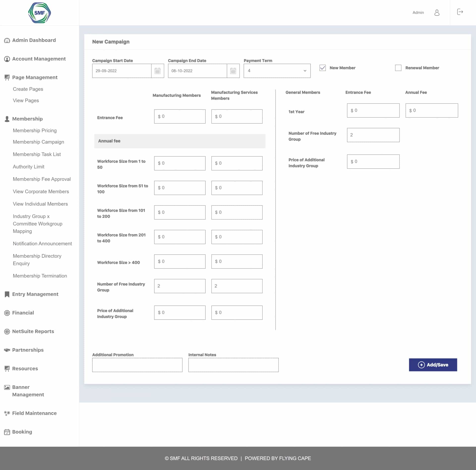
Task: Open Membership Termination page
Action: (40, 276)
